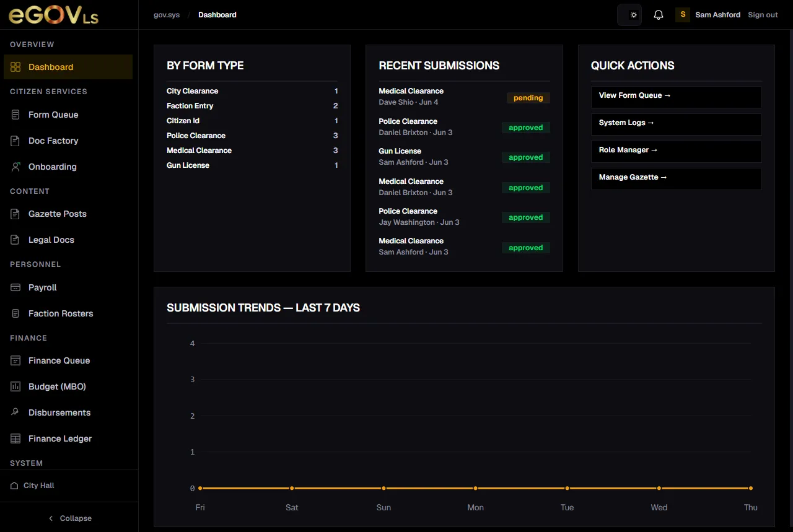Click the Disbursements icon in sidebar
Screen dimensions: 793x532
[x=15, y=412]
